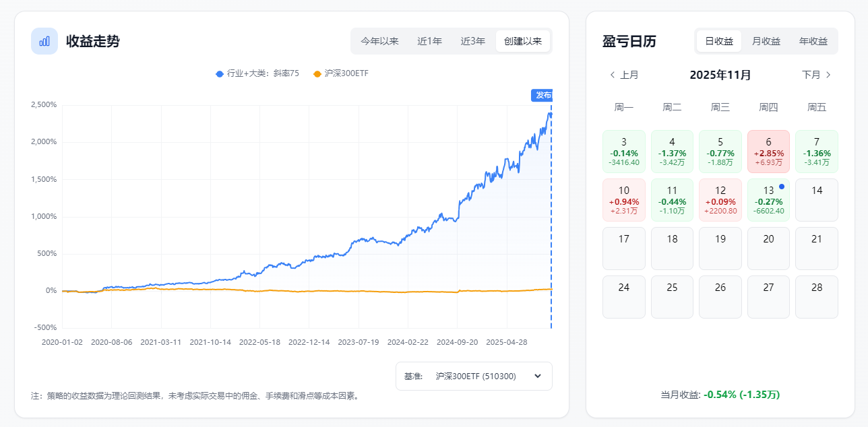Open the 基准 沪深300ETF (510300) dropdown
Image resolution: width=868 pixels, height=427 pixels.
click(474, 376)
